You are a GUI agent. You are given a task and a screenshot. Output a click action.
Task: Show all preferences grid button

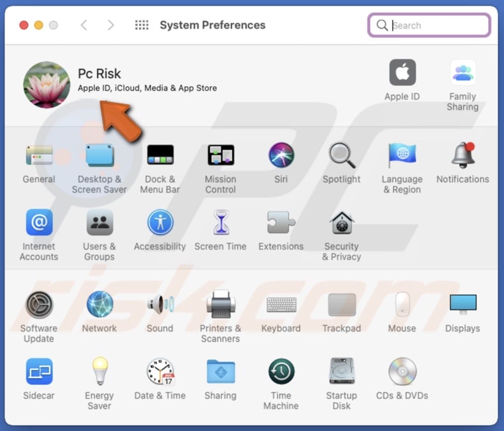142,25
